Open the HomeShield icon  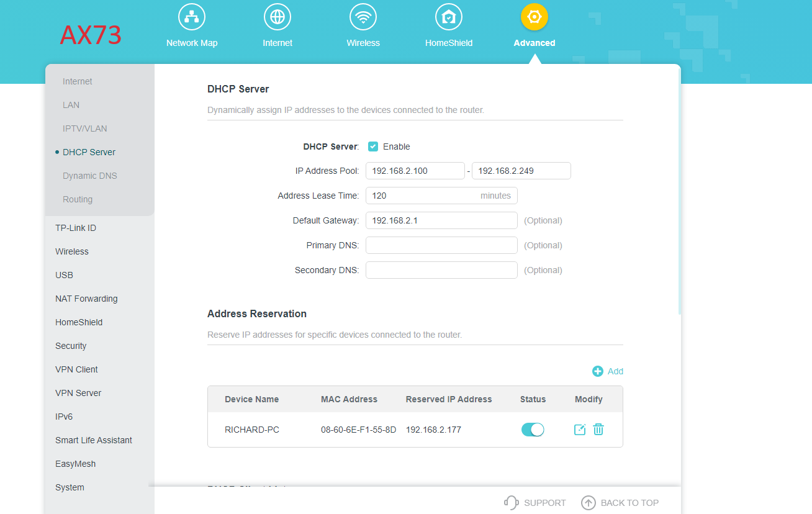[449, 17]
